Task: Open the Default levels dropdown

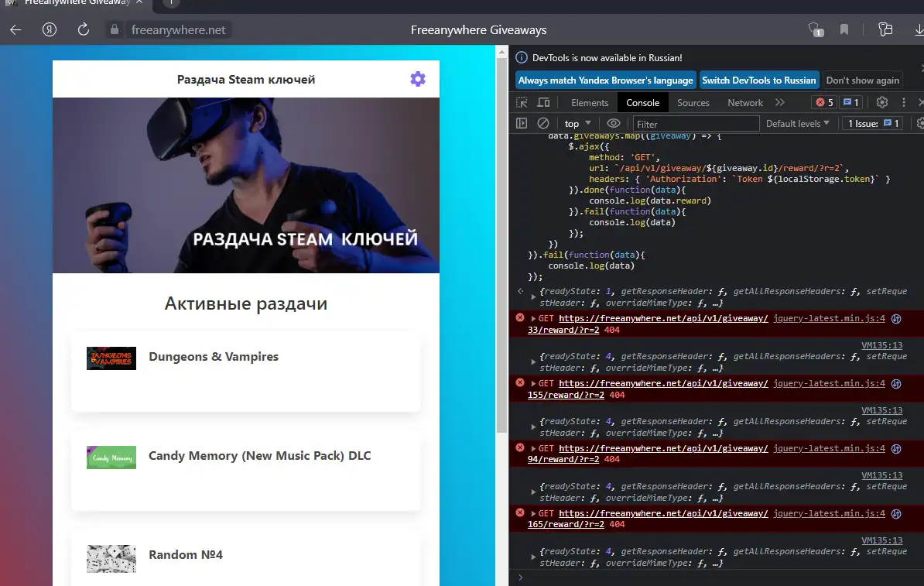Action: (797, 123)
